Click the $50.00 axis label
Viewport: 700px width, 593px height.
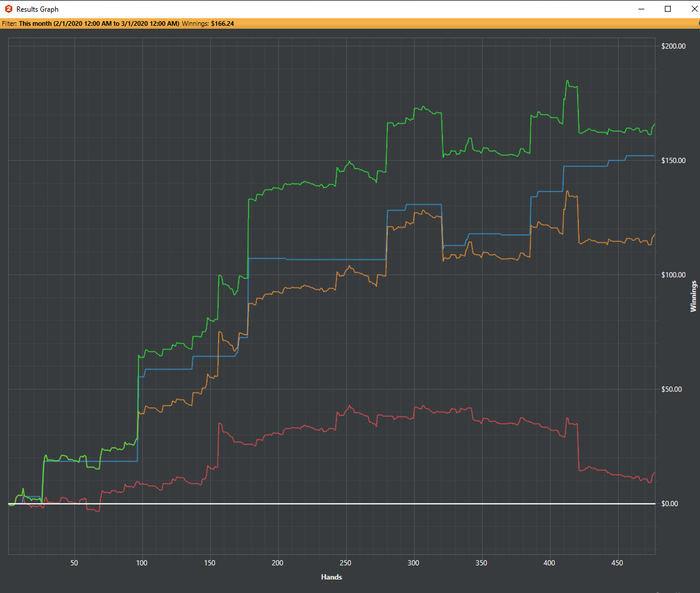coord(671,389)
